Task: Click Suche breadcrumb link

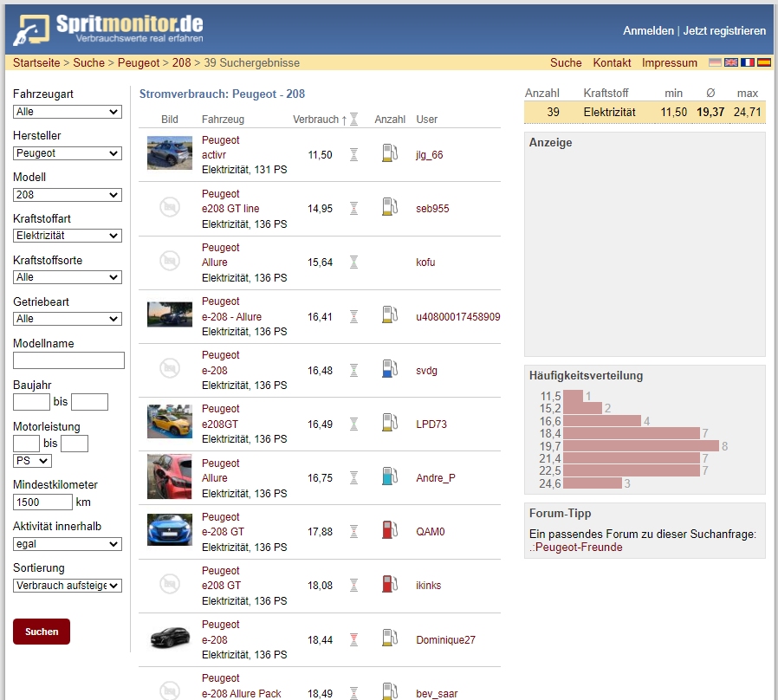Action: (89, 63)
